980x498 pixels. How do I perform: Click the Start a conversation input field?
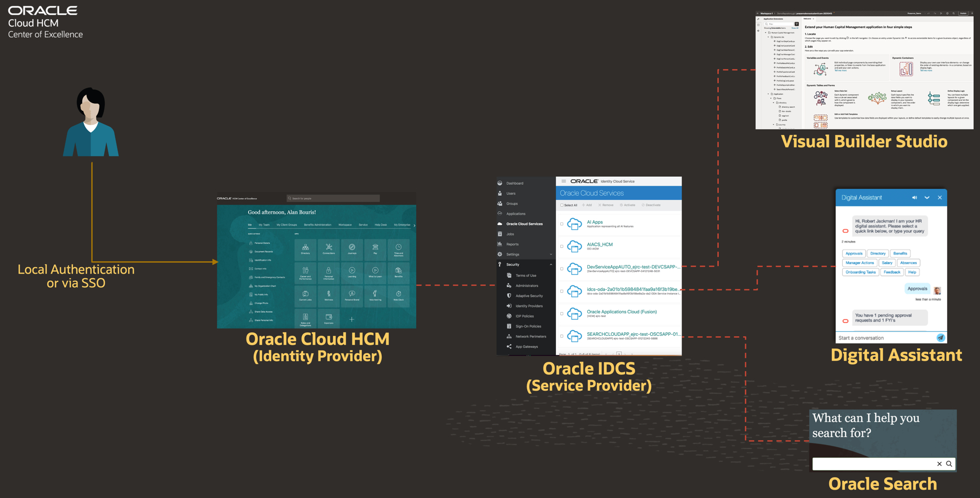pos(885,338)
